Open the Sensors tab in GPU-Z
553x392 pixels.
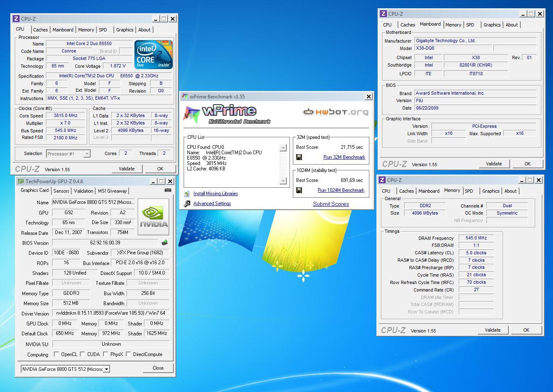(61, 191)
